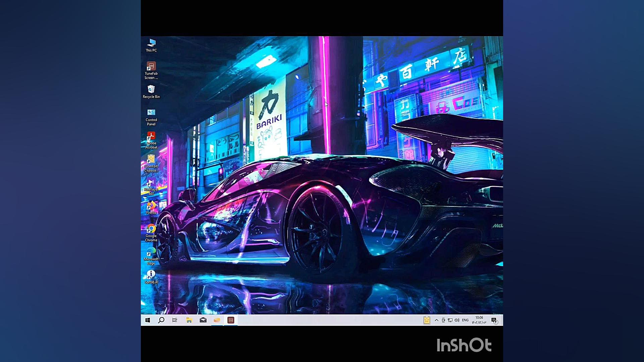Select the KMPlayer 64X shortcut
Viewport: 644px width, 362px height.
[x=151, y=187]
